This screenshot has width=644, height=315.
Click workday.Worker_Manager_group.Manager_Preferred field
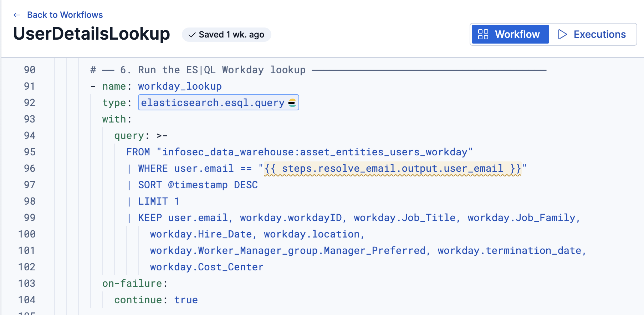tap(288, 251)
